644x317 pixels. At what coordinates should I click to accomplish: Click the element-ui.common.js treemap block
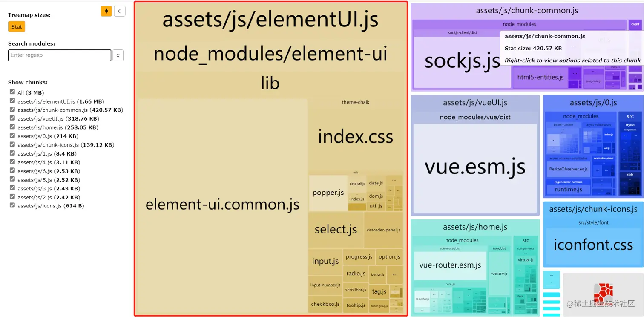[x=222, y=205]
